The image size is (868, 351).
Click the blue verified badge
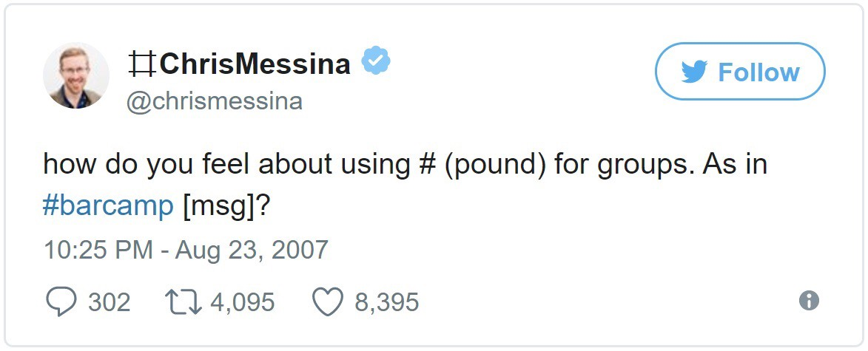pos(376,62)
